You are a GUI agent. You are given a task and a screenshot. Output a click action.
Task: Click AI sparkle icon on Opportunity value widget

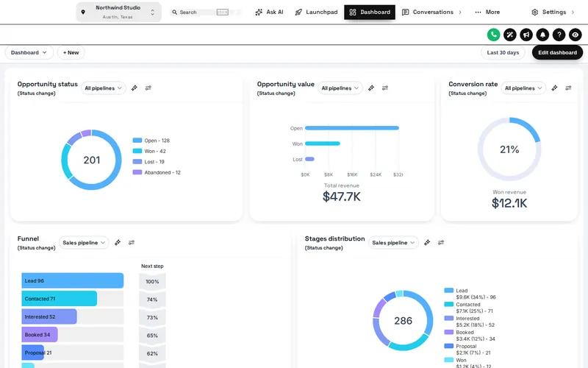371,88
